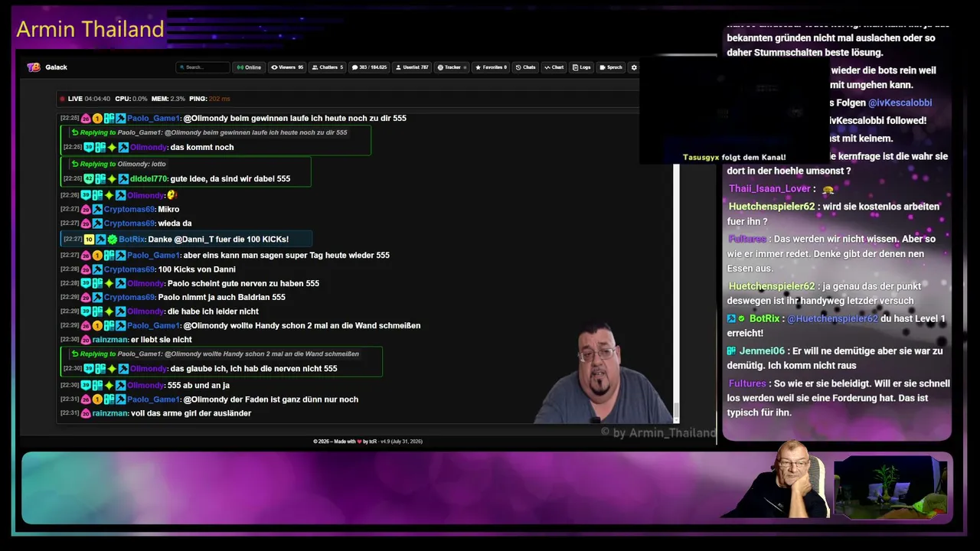Click the Spruch button

(x=611, y=67)
